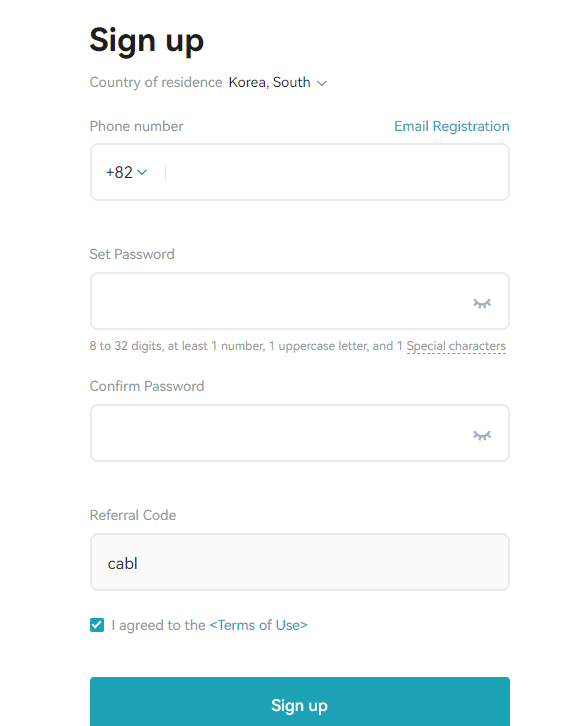Open the Special characters hint link
Viewport: 582px width, 726px height.
click(x=456, y=346)
